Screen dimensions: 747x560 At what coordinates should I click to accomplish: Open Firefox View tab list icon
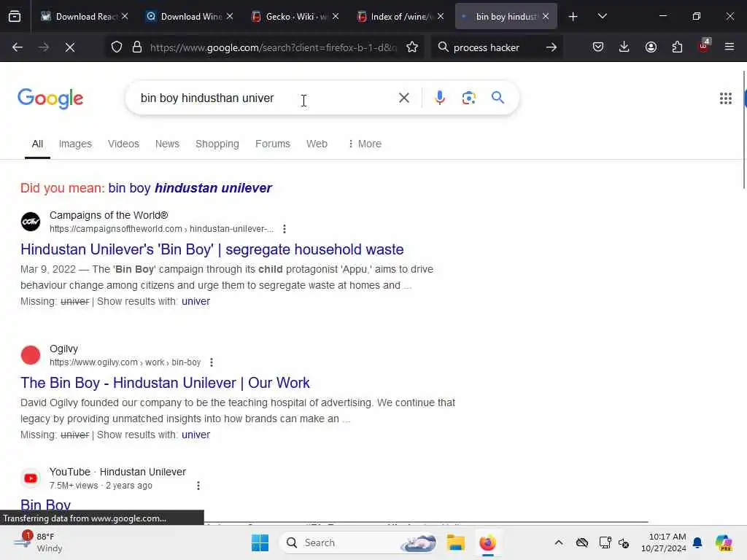pyautogui.click(x=15, y=16)
